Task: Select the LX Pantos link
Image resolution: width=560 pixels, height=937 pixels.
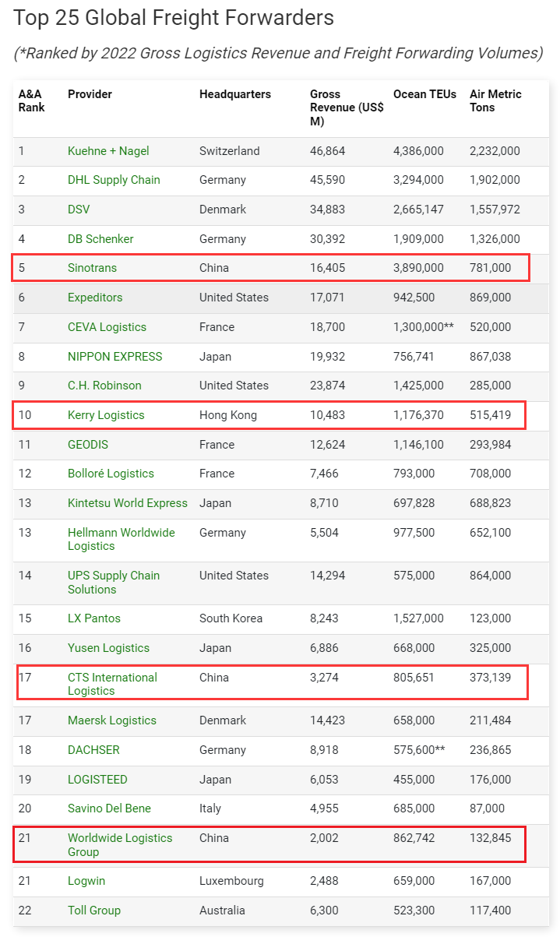Action: pos(94,618)
